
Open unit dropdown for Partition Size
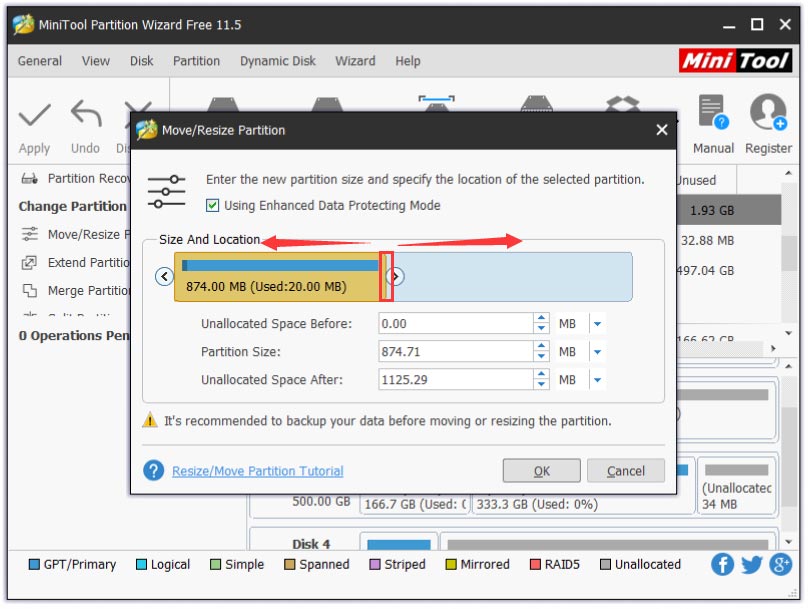[x=597, y=352]
